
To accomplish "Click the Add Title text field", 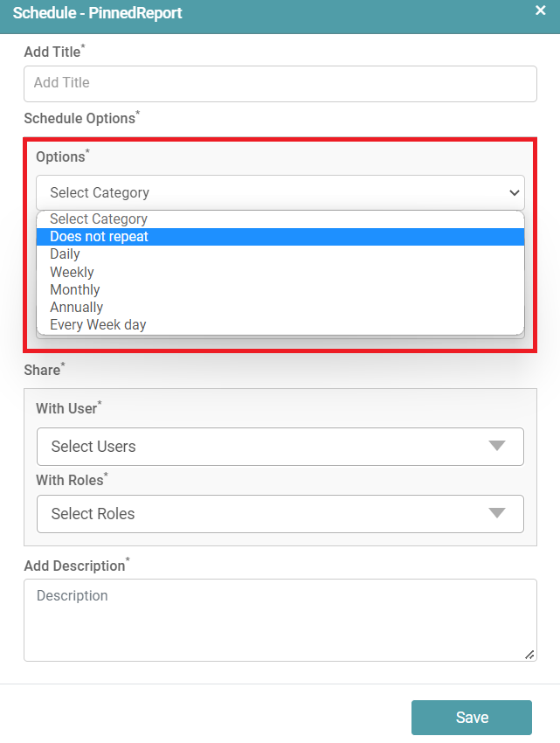I will [x=280, y=83].
